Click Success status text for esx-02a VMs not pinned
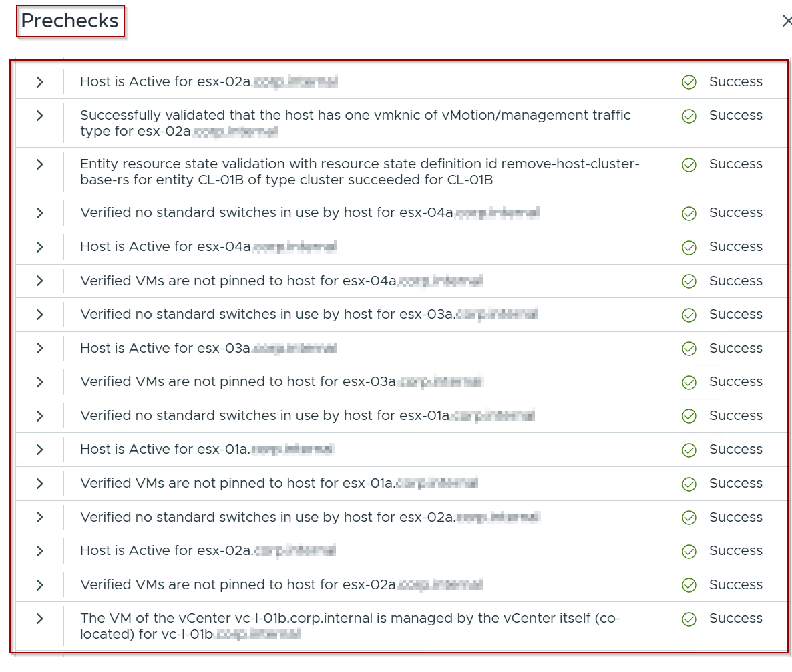Viewport: 792px width, 672px height. [735, 584]
